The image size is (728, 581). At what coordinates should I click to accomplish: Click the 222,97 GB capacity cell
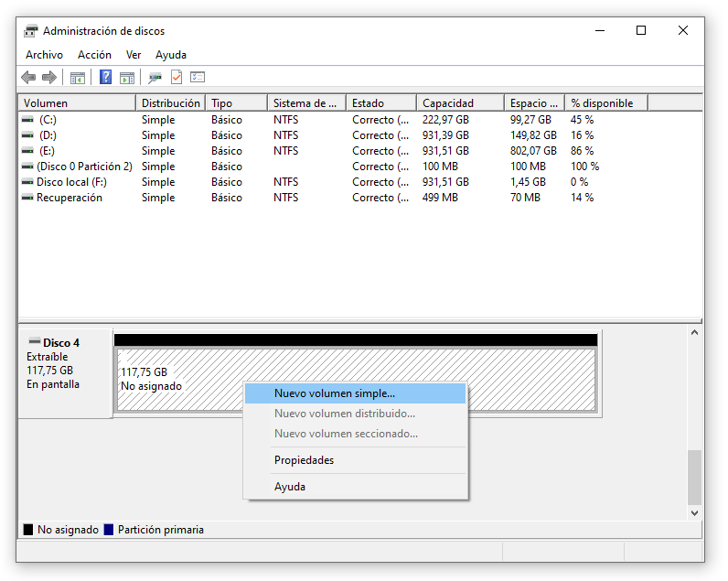[x=445, y=120]
